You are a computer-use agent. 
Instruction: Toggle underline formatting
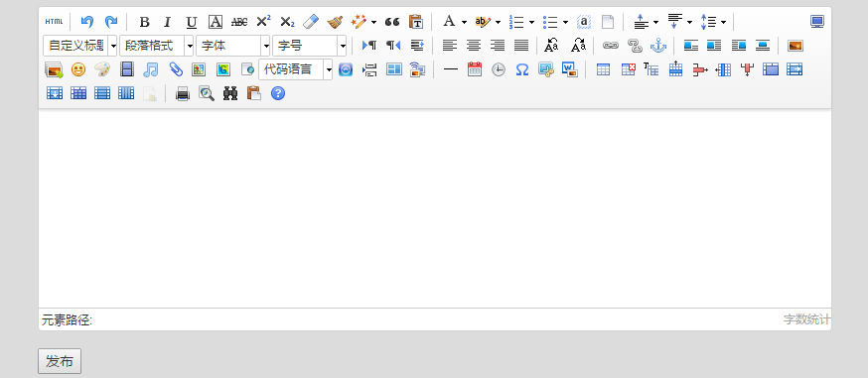[192, 22]
